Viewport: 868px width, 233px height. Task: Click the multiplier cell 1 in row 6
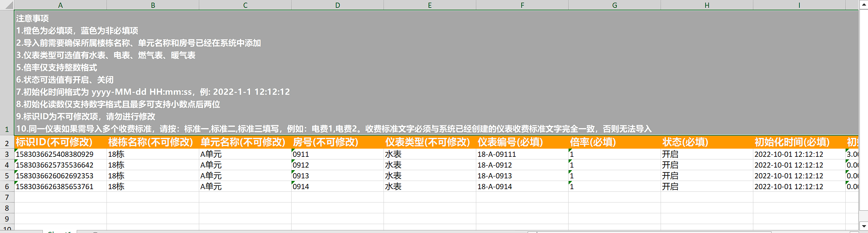(614, 187)
